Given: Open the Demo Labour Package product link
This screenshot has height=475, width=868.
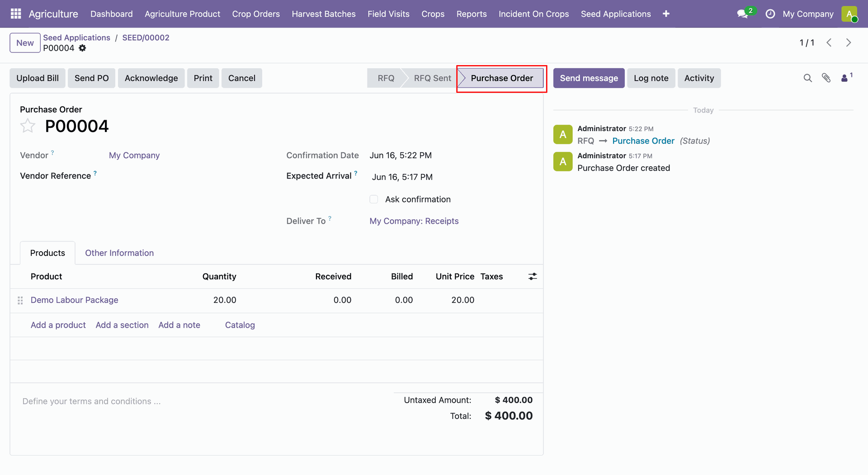Looking at the screenshot, I should click(75, 300).
